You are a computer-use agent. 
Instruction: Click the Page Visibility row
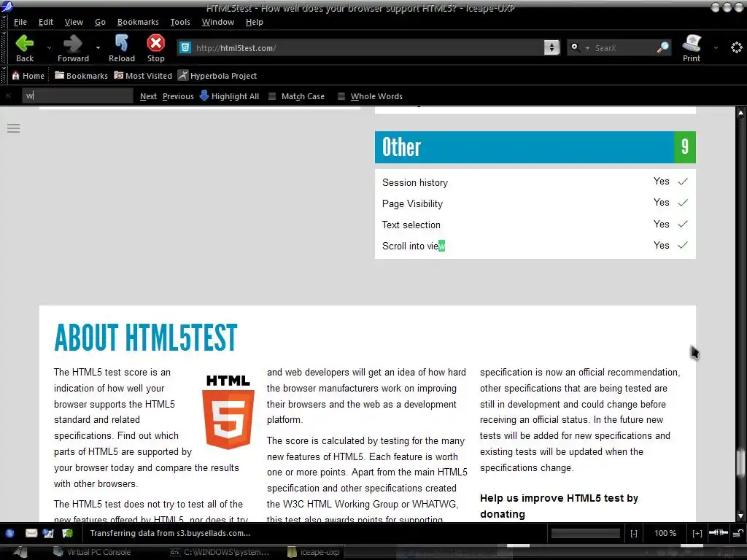[535, 203]
